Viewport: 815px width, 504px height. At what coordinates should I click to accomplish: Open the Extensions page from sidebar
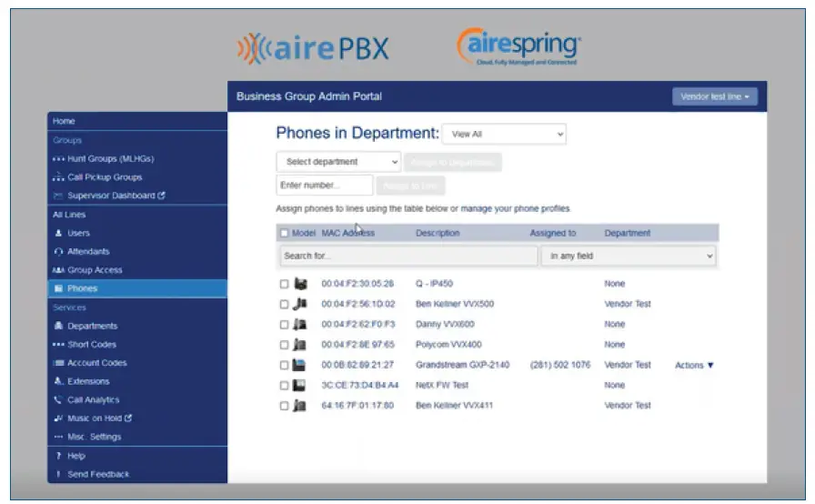point(88,381)
